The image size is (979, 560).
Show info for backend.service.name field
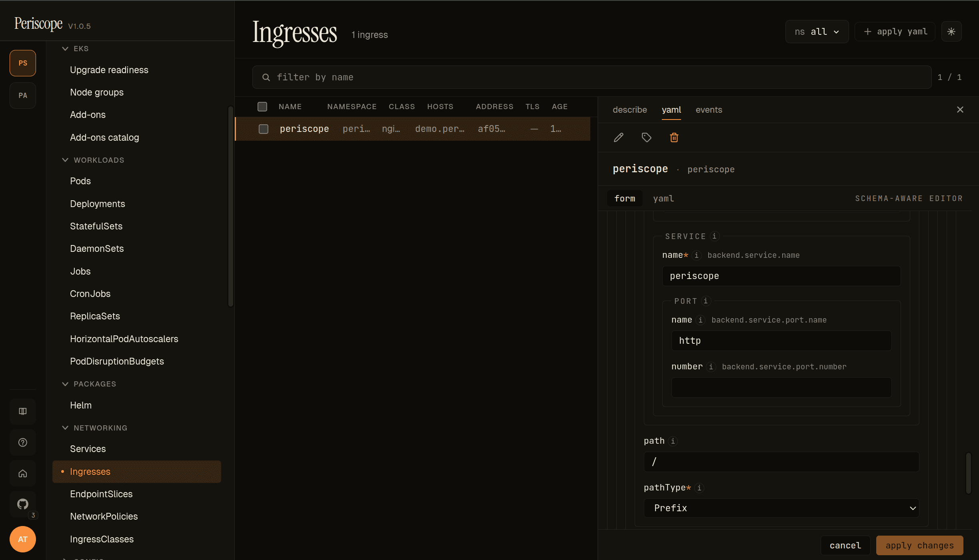(696, 255)
